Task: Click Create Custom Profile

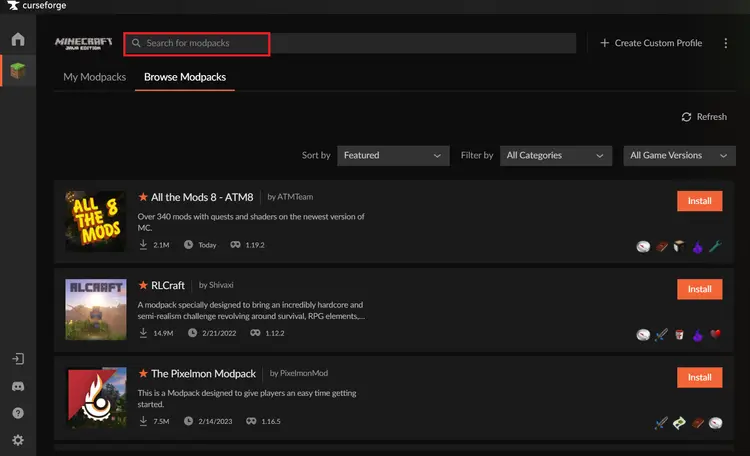Action: (x=651, y=43)
